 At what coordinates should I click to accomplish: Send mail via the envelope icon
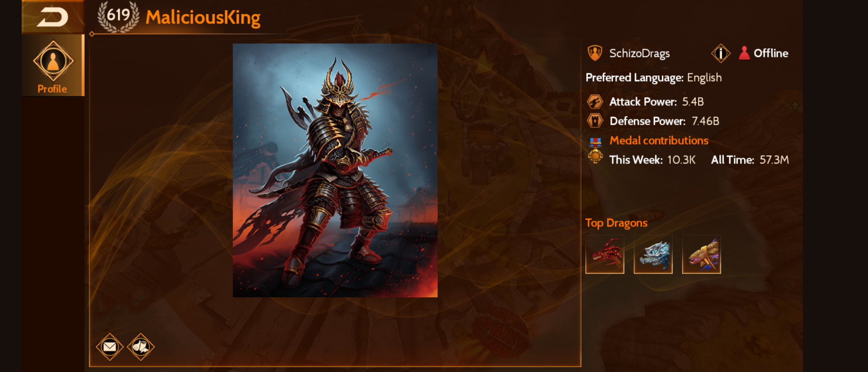[x=110, y=347]
